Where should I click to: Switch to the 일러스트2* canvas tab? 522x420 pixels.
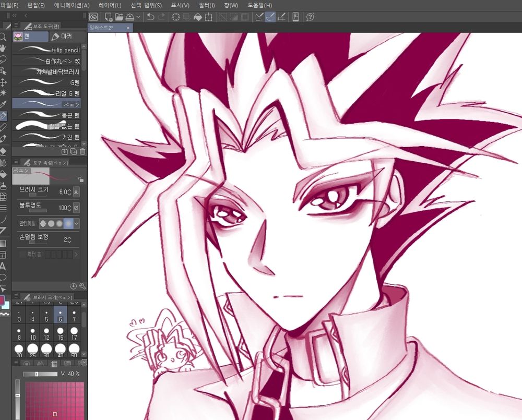click(110, 28)
